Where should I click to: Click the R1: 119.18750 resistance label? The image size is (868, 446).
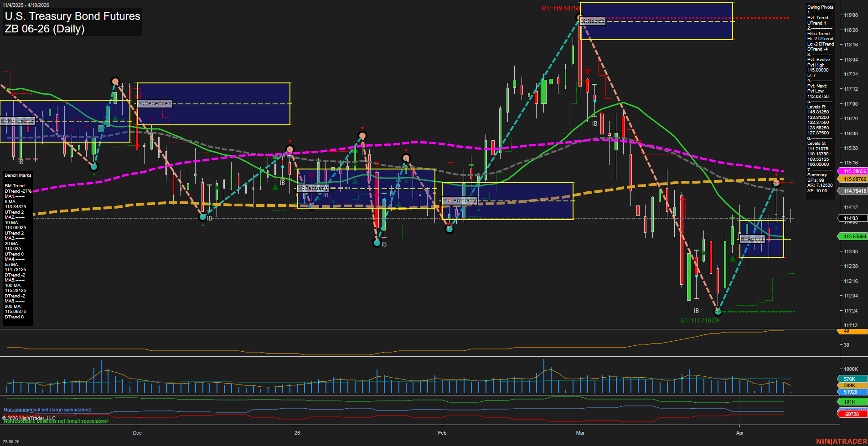560,8
